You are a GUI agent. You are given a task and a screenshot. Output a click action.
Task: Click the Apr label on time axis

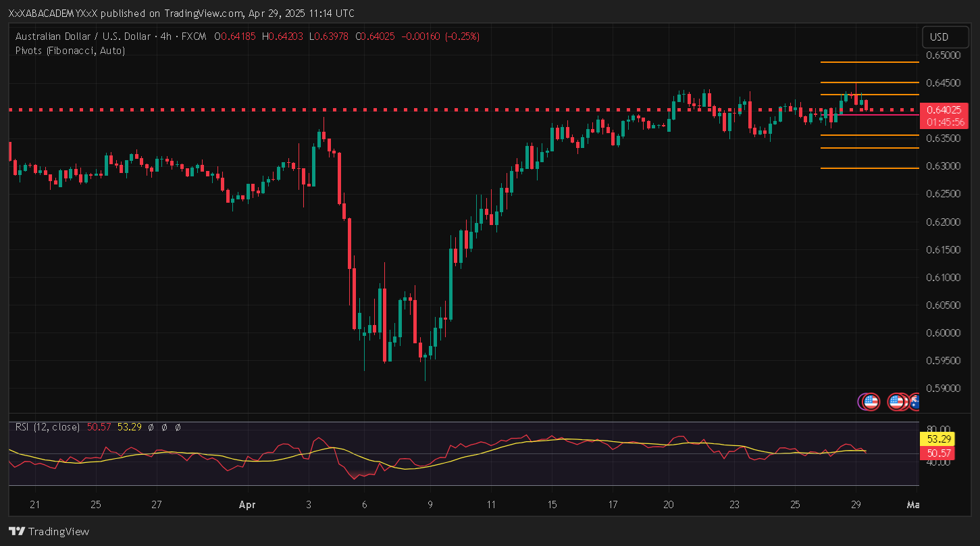click(247, 505)
